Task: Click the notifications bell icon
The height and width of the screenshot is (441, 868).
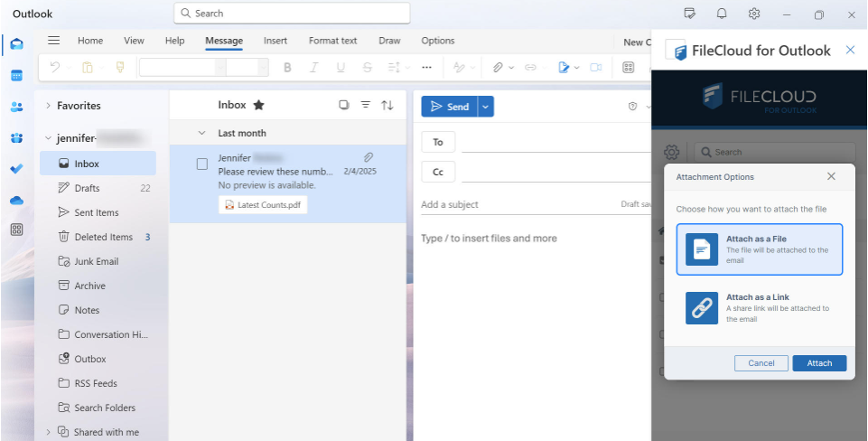Action: pos(722,14)
